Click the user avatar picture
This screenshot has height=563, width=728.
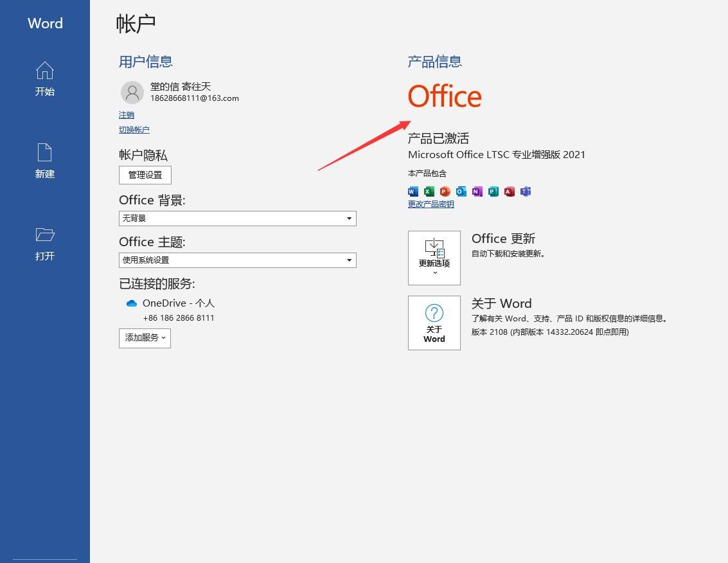(132, 93)
